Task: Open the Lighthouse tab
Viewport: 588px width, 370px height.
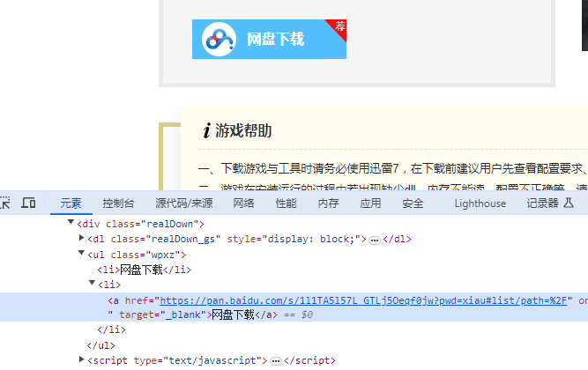Action: [x=480, y=203]
